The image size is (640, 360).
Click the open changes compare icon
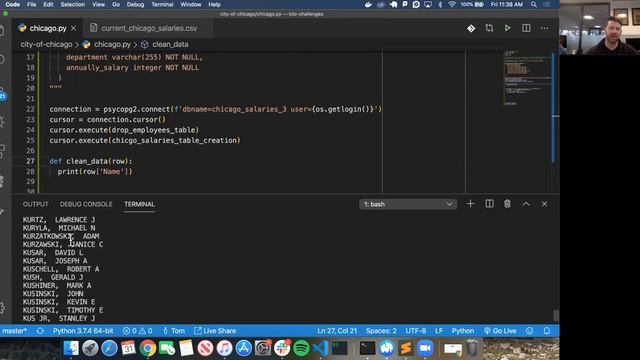pyautogui.click(x=489, y=28)
